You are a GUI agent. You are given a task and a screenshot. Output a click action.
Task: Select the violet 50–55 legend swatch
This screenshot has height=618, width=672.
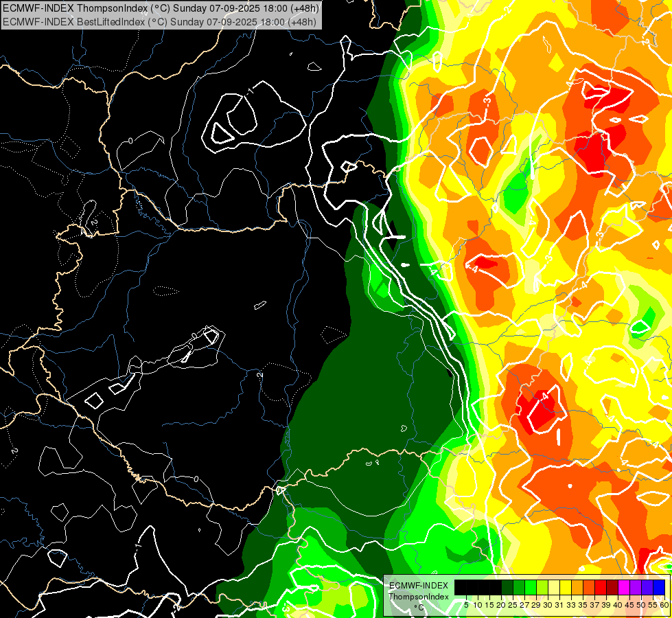point(647,587)
